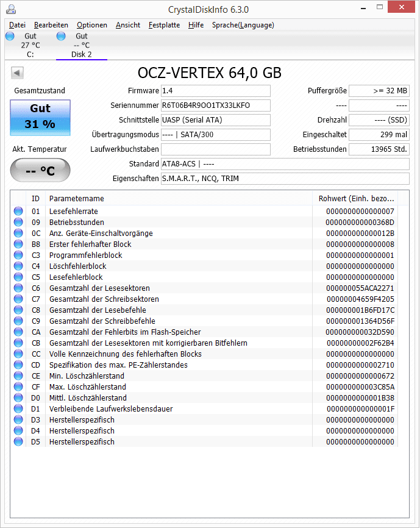Click the Seriennummer field

pos(215,105)
